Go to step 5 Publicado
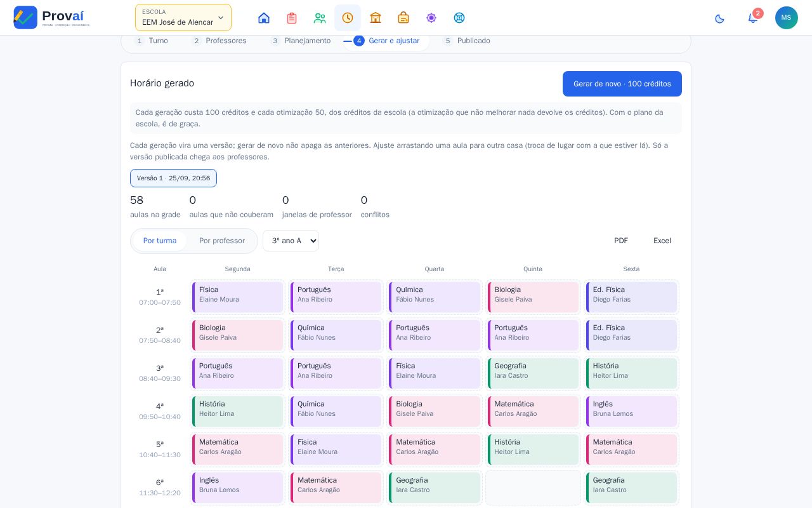The image size is (812, 508). (466, 41)
